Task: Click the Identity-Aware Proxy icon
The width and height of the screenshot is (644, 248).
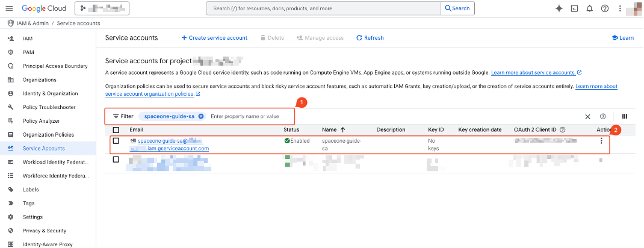Action: [11, 244]
